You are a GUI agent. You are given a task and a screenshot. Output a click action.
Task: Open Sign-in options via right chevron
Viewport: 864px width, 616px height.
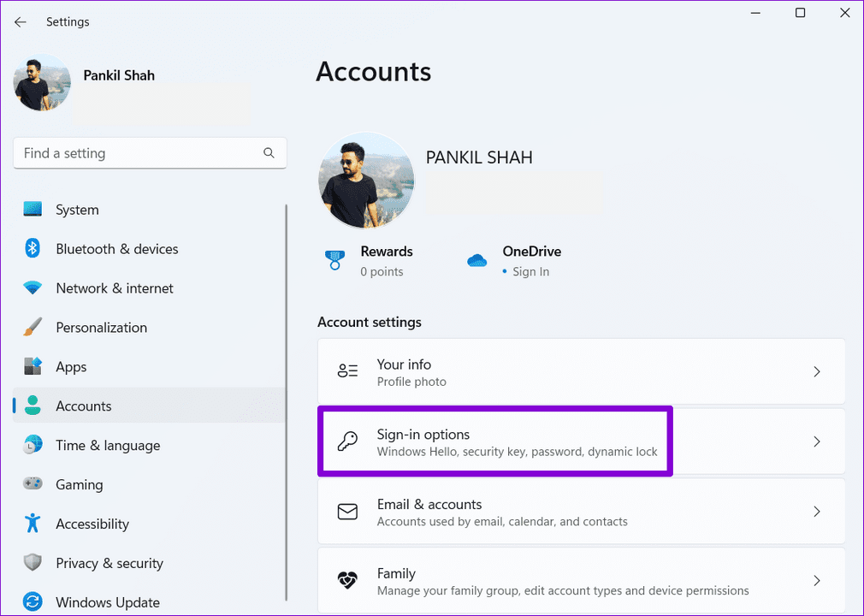coord(817,442)
